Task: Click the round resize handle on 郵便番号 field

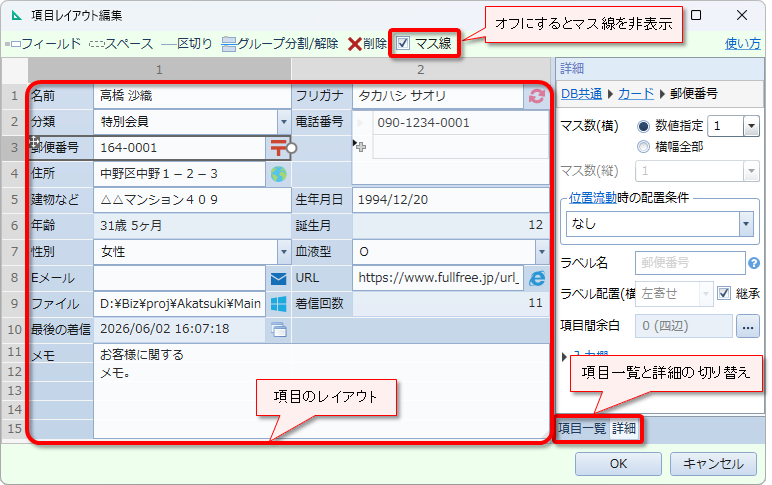Action: [291, 148]
